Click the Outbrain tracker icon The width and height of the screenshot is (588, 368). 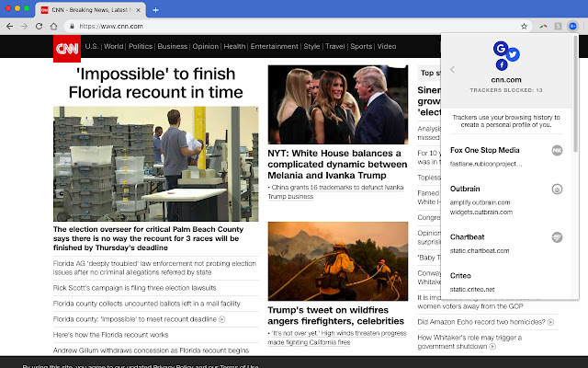[x=557, y=190]
